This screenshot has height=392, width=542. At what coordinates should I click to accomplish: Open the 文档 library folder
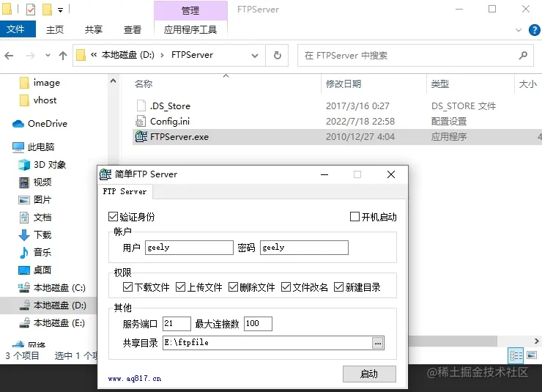[x=35, y=218]
